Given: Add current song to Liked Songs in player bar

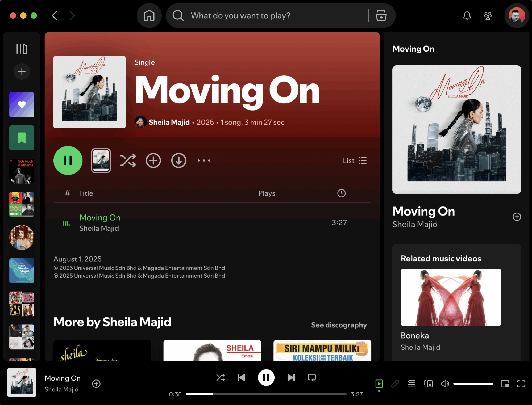Looking at the screenshot, I should (96, 384).
